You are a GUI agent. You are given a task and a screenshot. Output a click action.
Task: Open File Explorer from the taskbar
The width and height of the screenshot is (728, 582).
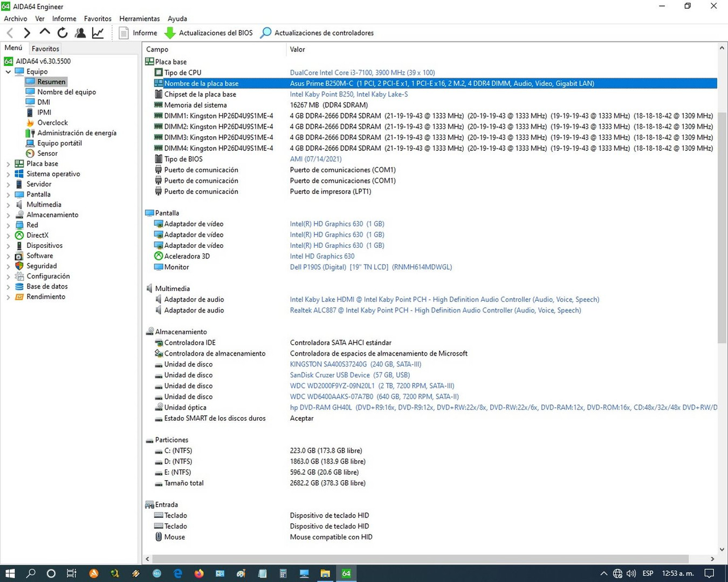point(325,573)
